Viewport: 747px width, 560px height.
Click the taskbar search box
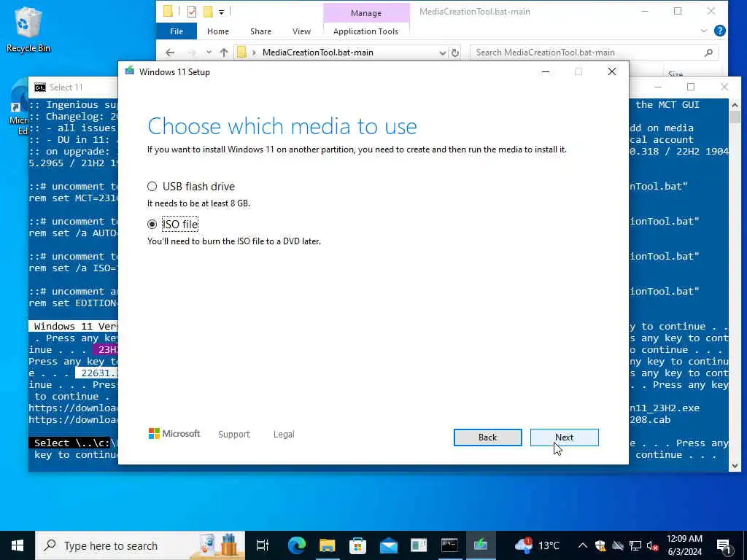tap(140, 545)
